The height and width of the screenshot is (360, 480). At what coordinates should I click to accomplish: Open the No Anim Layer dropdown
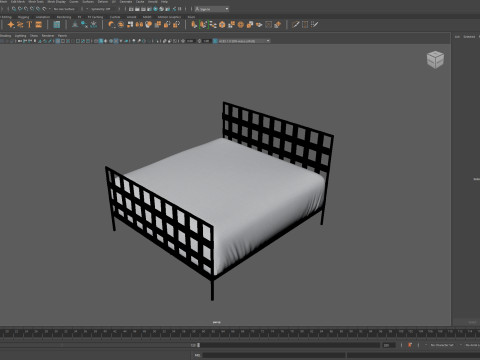click(471, 345)
